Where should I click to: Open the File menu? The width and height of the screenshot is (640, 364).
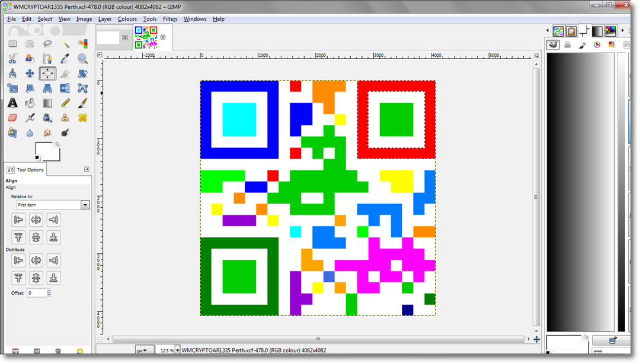tap(11, 19)
